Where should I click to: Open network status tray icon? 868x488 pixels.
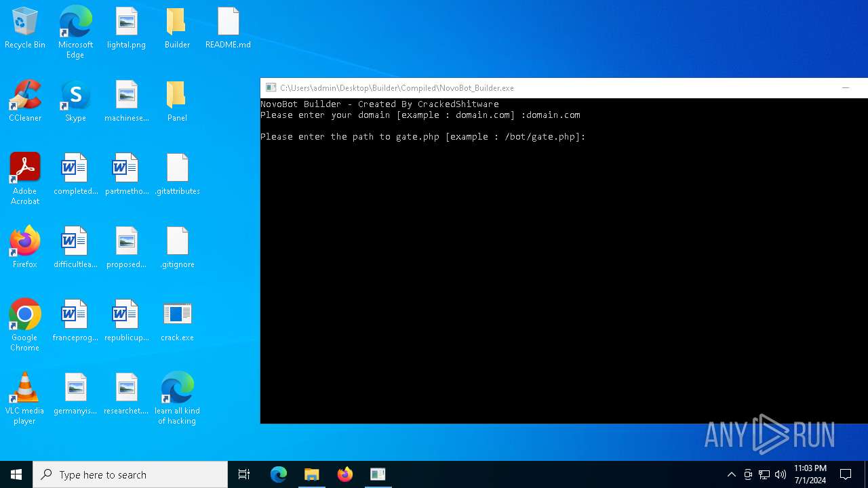click(x=764, y=474)
